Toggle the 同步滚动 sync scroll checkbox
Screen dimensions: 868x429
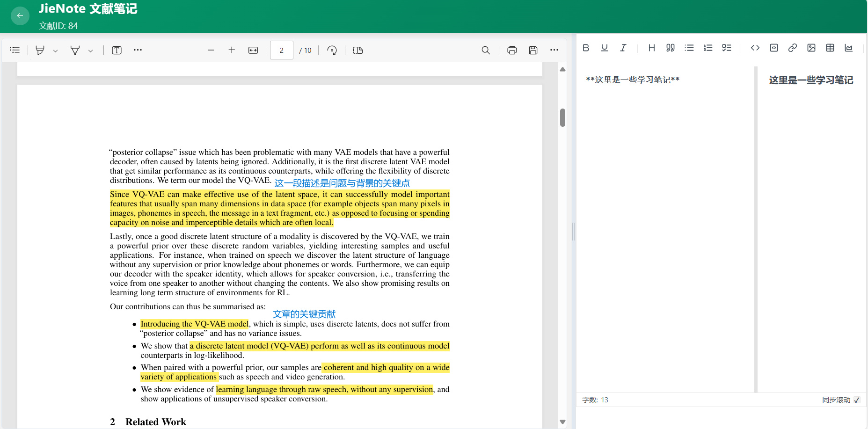click(857, 400)
